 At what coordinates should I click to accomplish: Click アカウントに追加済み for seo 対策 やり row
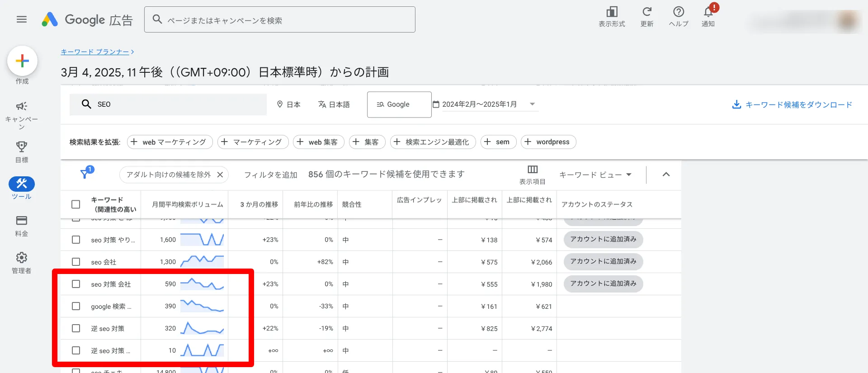(603, 239)
